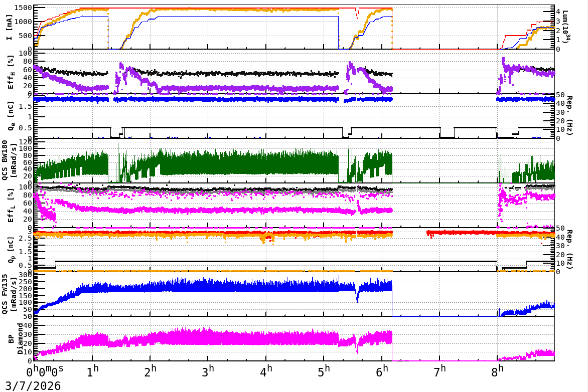This screenshot has height=392, width=588.
Task: Select the 150 tick on QCS FW135 axis
Action: pos(26,295)
